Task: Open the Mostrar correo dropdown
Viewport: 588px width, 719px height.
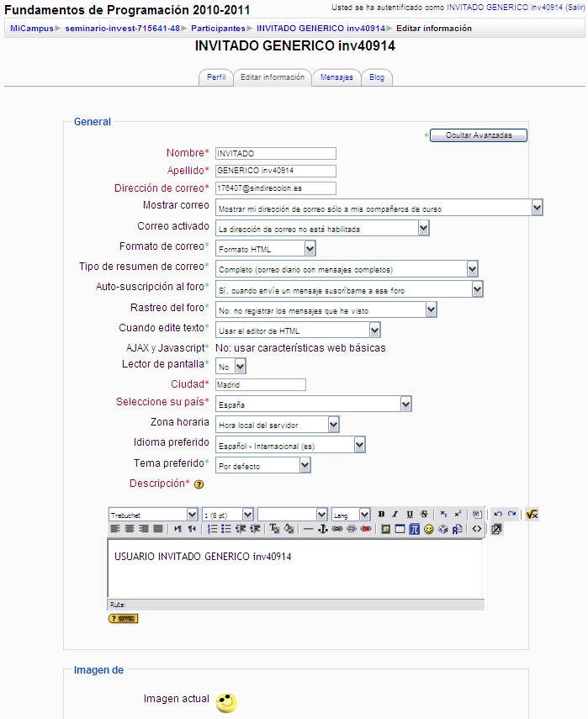Action: [x=379, y=208]
